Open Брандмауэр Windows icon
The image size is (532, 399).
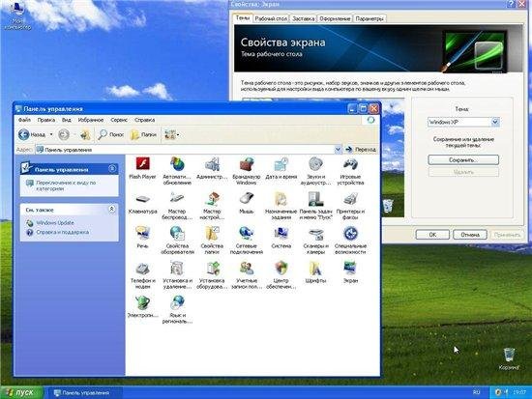pyautogui.click(x=247, y=171)
